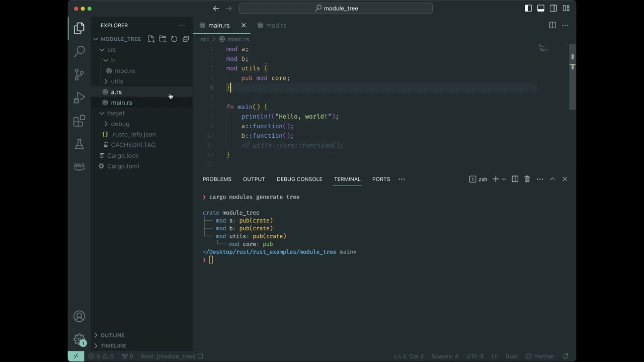Change language mode from Rust

(512, 356)
